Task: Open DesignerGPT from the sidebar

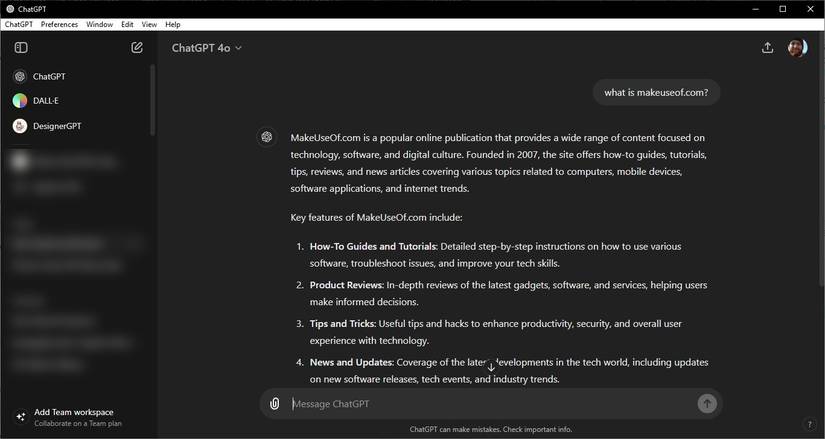Action: click(x=56, y=126)
